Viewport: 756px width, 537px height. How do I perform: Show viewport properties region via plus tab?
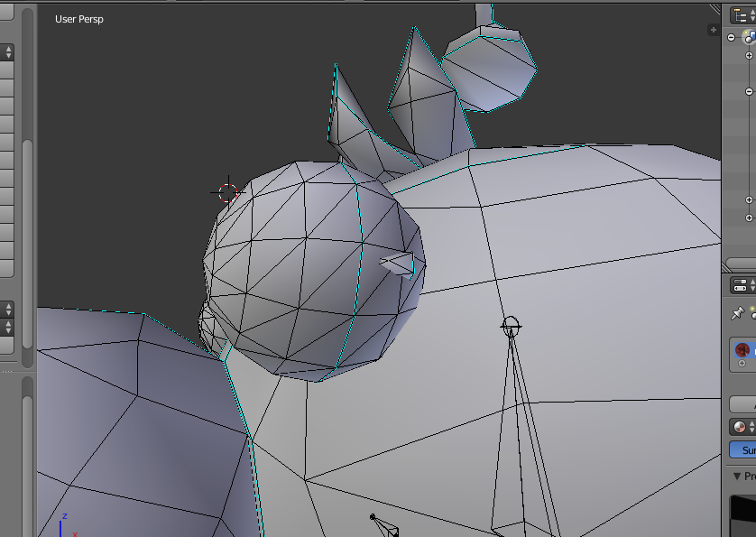point(713,30)
